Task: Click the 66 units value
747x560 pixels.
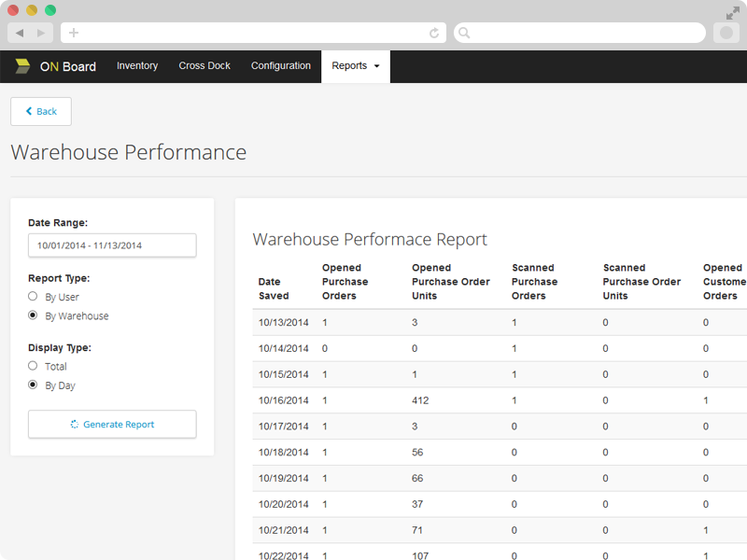Action: (417, 478)
